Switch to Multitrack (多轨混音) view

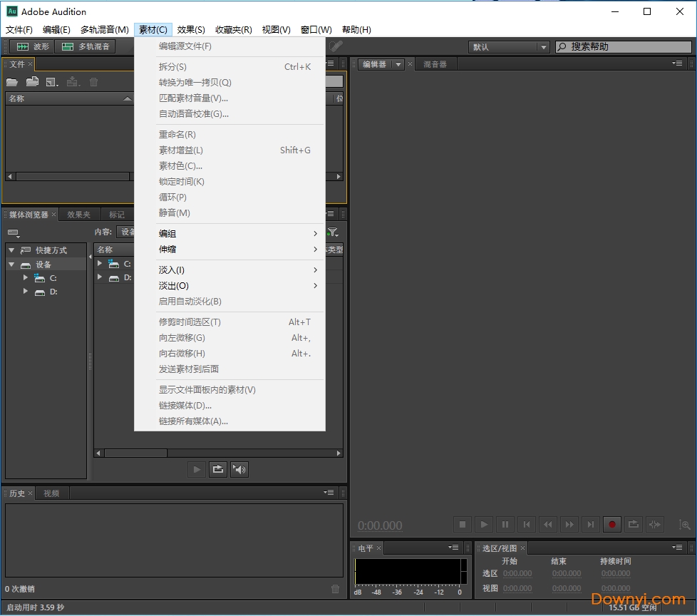(86, 47)
